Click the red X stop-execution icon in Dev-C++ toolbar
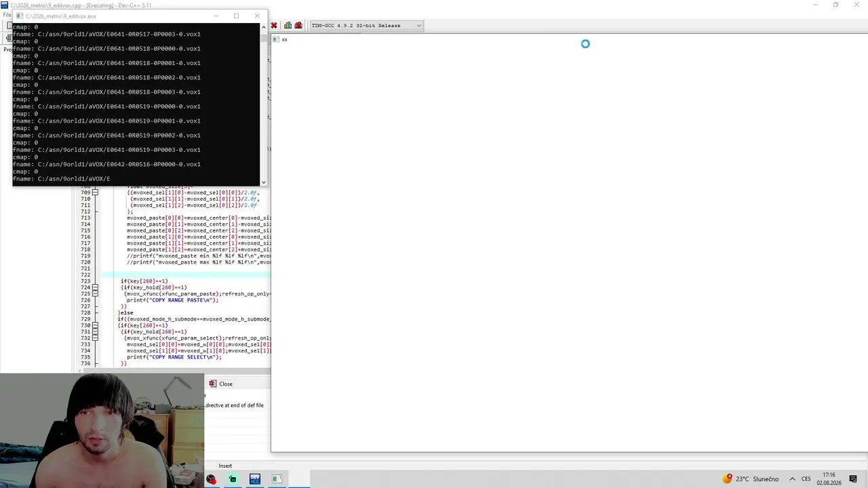 (274, 26)
